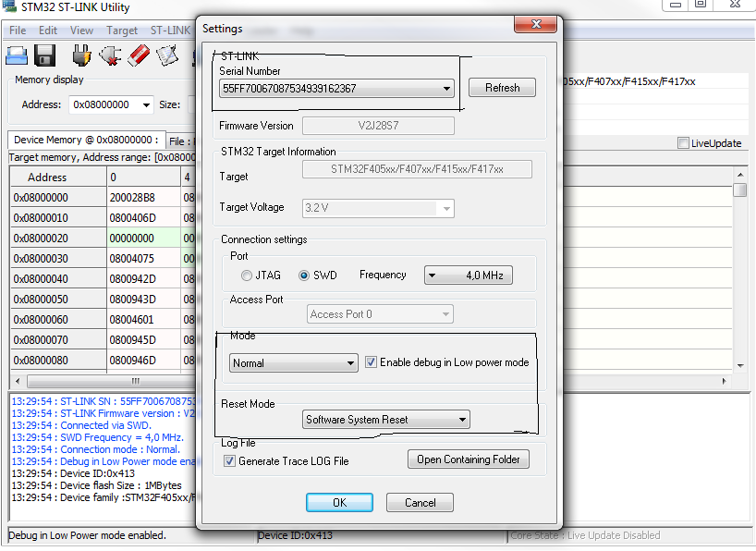Screen dimensions: 756x551
Task: Select memory cell 200028B8
Action: 143,197
